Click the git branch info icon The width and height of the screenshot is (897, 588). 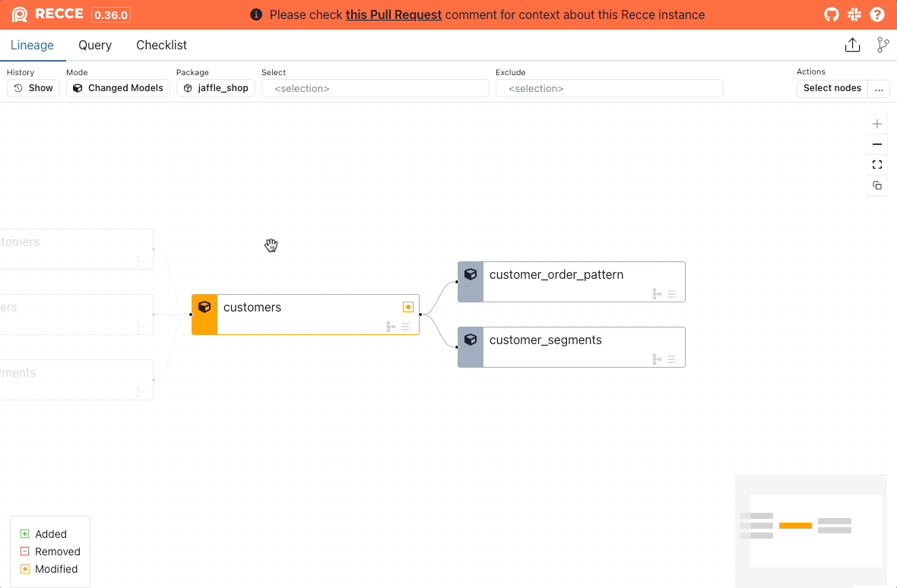pos(883,46)
